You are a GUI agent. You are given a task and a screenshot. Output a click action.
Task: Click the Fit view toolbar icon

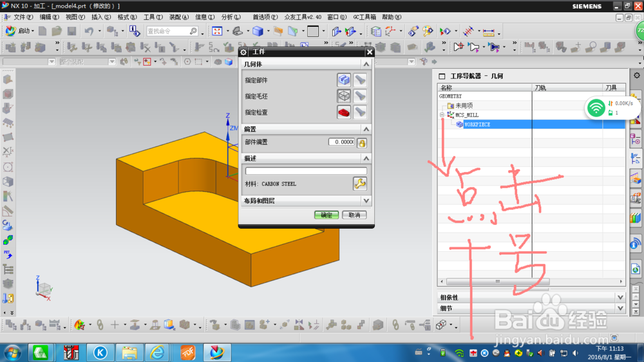[217, 31]
